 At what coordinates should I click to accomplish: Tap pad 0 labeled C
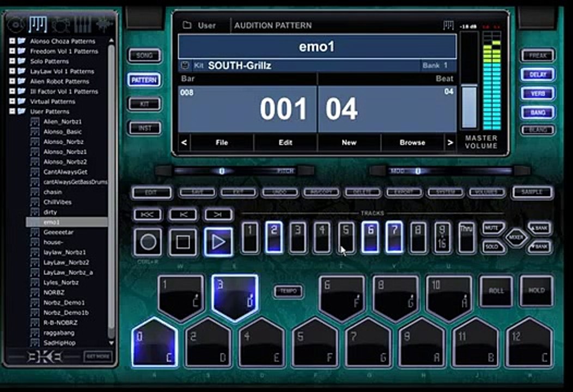click(x=155, y=343)
